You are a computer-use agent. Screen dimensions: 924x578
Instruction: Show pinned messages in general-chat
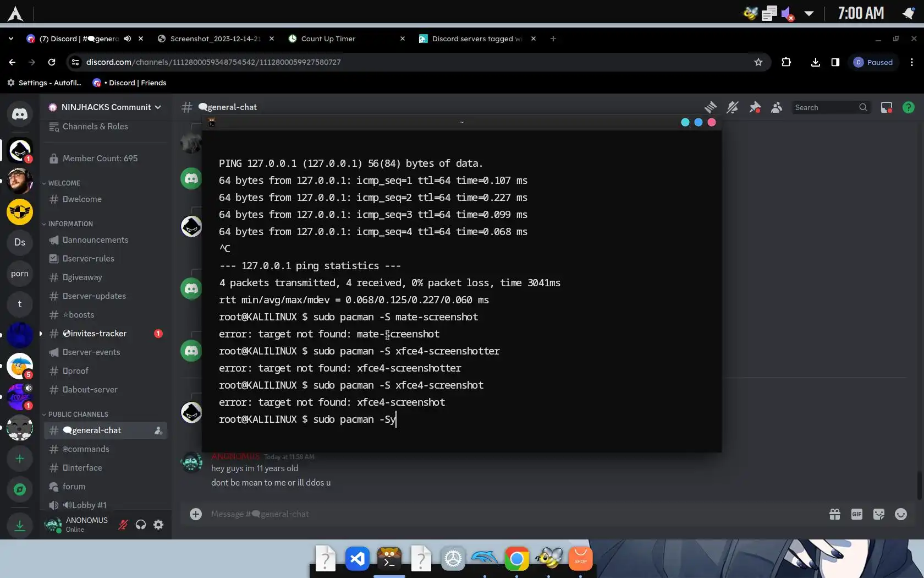click(x=755, y=107)
